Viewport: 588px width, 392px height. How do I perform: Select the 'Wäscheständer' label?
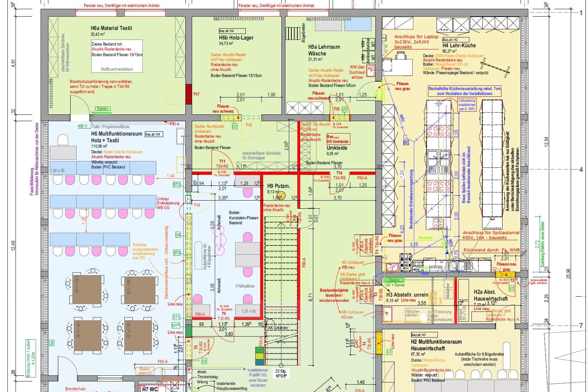[412, 313]
